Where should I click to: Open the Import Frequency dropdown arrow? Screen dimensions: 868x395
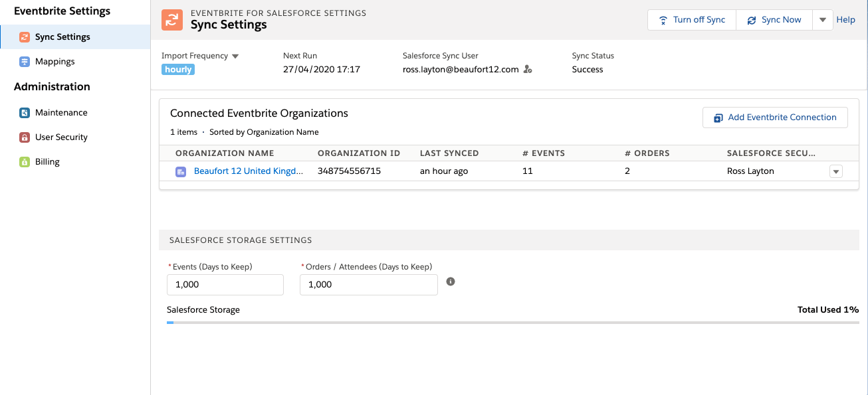point(235,56)
